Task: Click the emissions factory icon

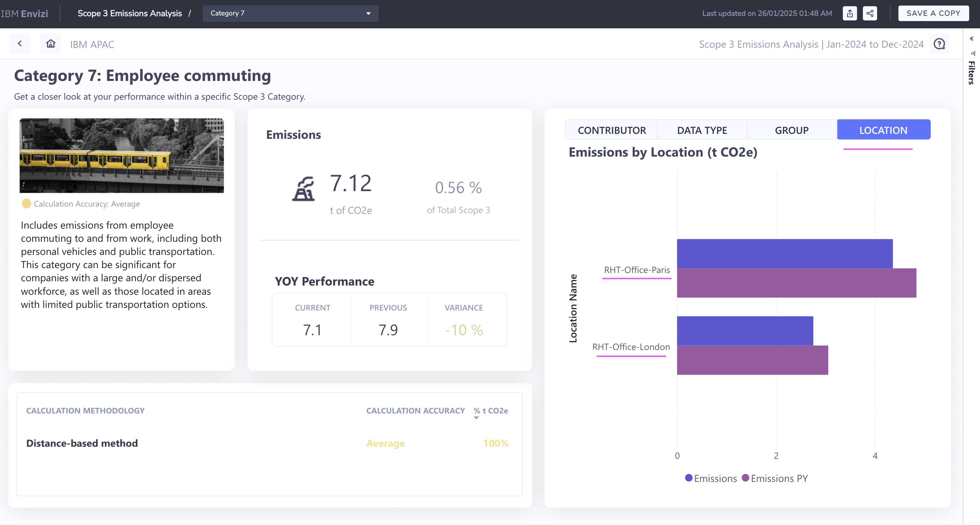Action: pyautogui.click(x=303, y=189)
